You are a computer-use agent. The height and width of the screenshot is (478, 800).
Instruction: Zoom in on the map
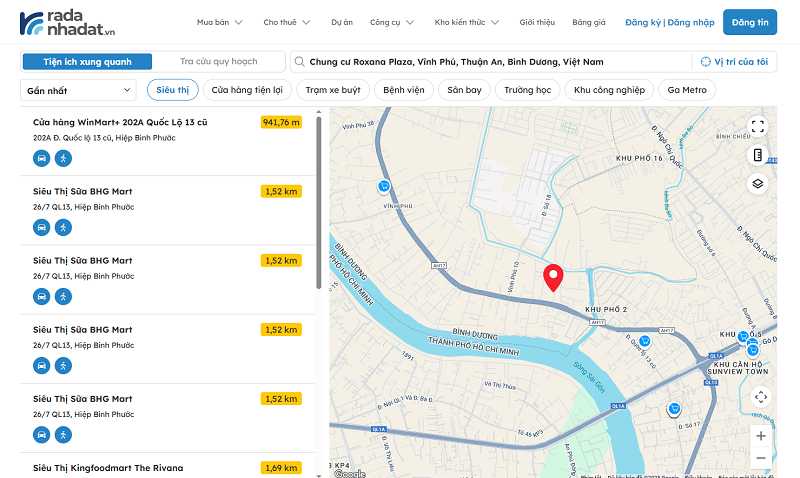(x=761, y=436)
